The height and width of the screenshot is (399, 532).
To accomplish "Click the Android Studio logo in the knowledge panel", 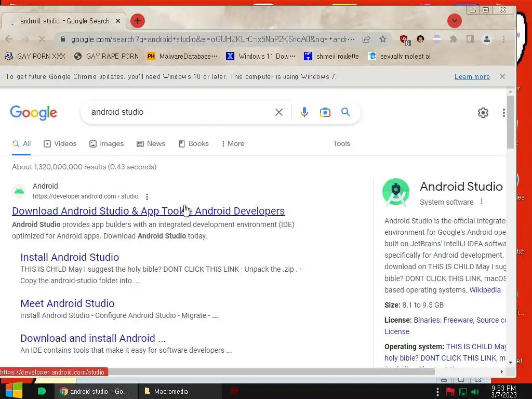I will point(395,192).
